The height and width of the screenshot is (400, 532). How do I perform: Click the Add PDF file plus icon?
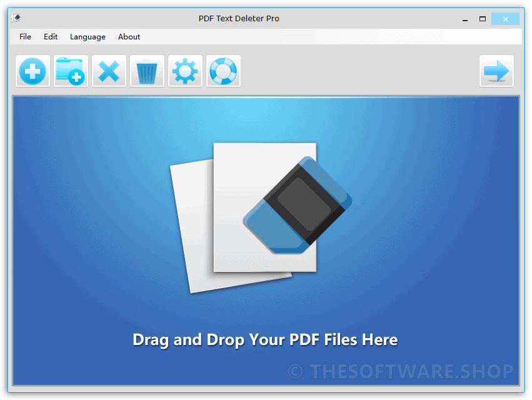[33, 71]
